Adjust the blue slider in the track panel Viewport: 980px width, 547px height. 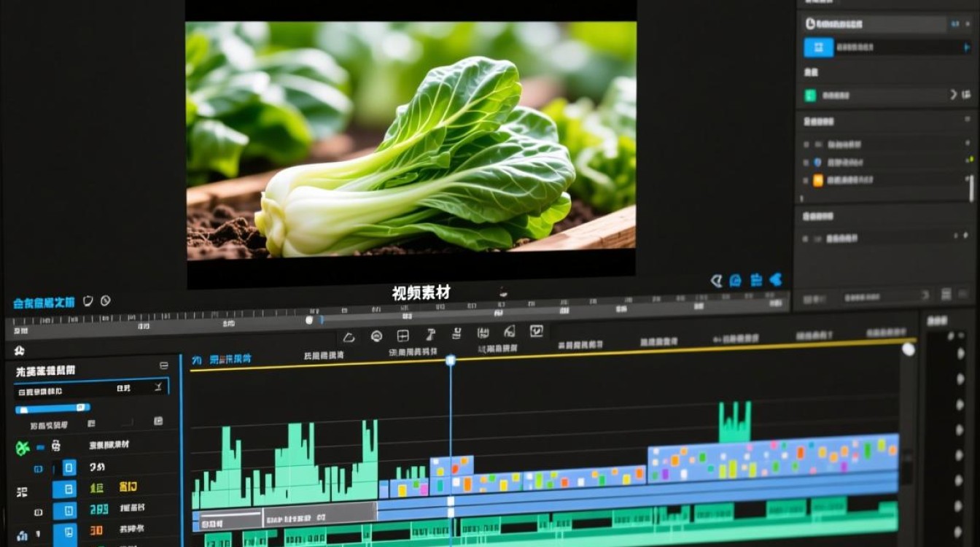(x=52, y=408)
